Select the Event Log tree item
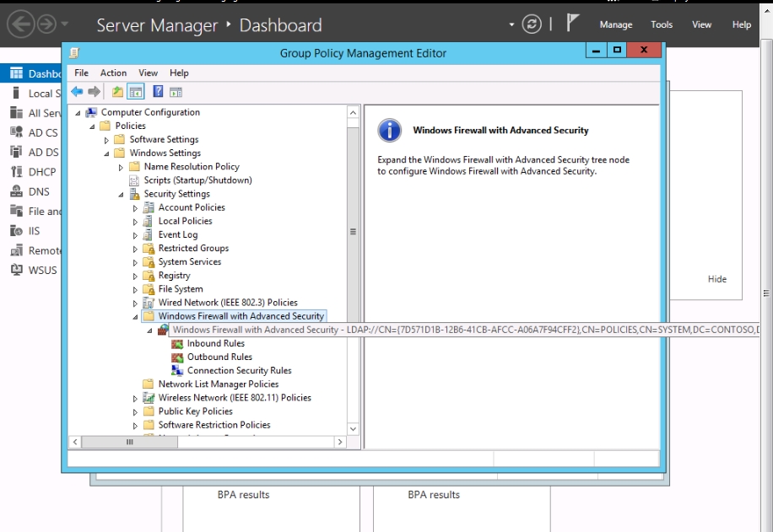The width and height of the screenshot is (773, 532). point(178,234)
